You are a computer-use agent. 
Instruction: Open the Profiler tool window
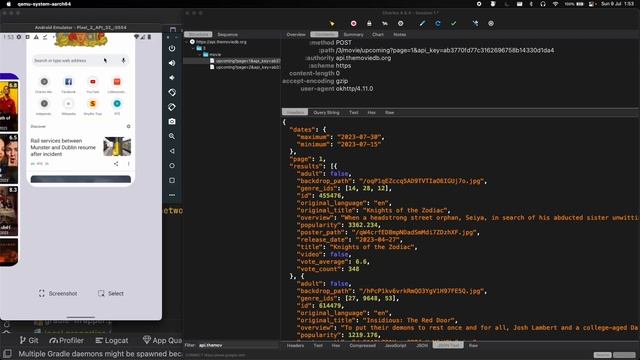coord(67,340)
